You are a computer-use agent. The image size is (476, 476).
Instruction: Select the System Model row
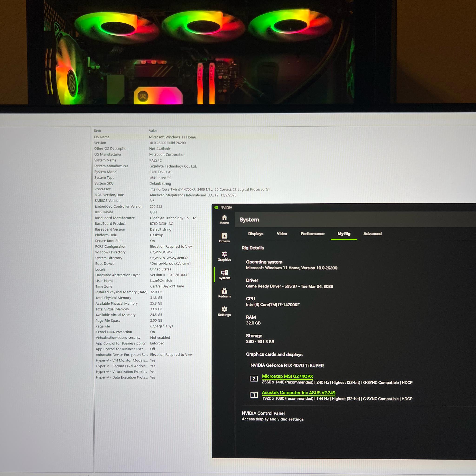[134, 172]
